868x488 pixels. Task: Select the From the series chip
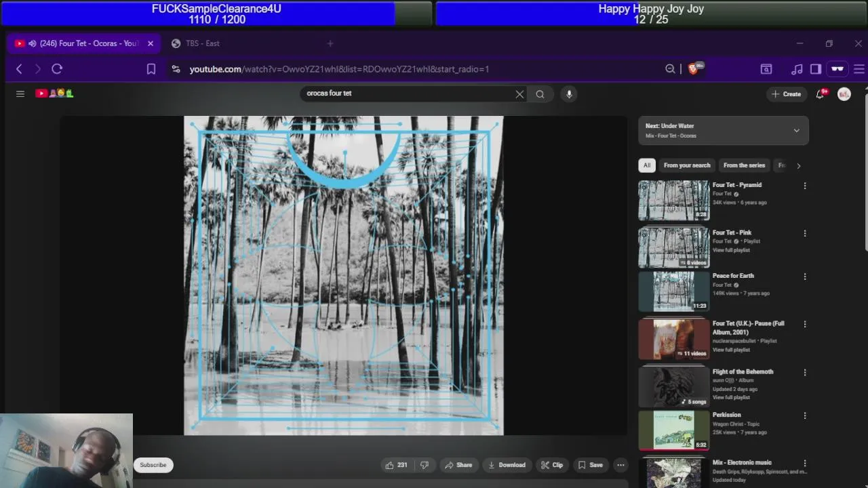click(x=744, y=165)
